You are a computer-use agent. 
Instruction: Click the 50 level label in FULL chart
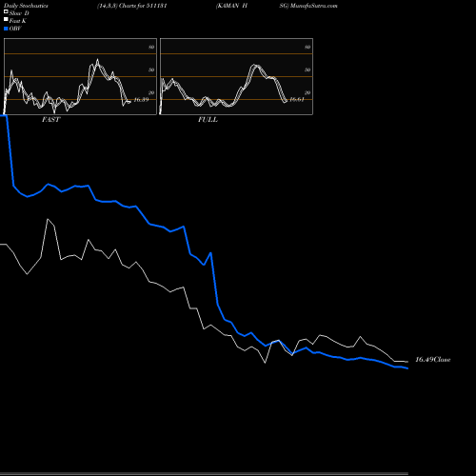(x=307, y=70)
